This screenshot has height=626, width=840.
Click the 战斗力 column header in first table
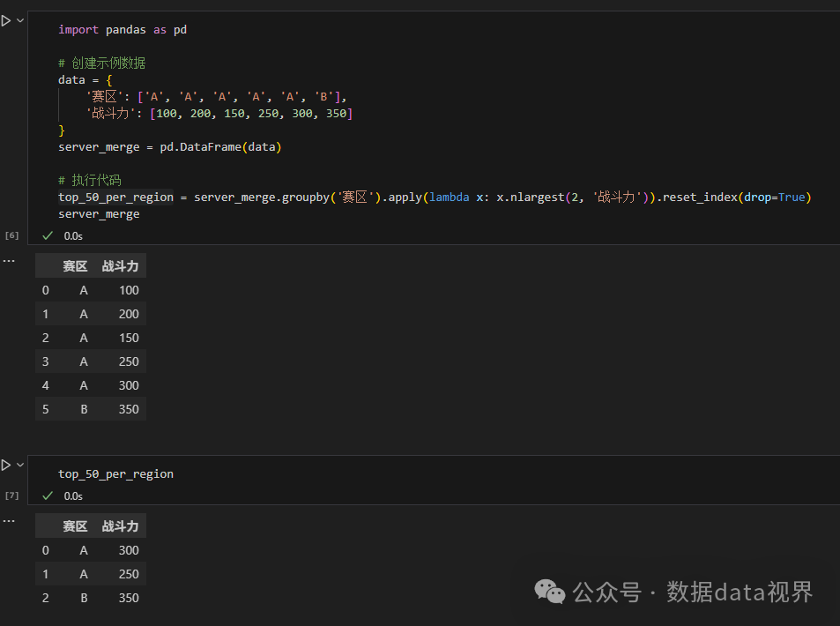(x=119, y=265)
